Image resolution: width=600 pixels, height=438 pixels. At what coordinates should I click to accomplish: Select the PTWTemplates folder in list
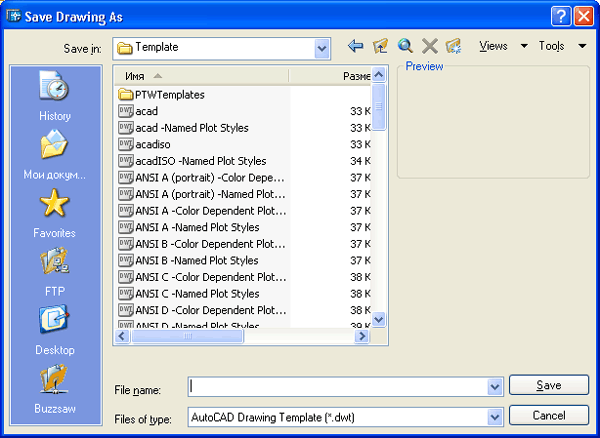pyautogui.click(x=169, y=95)
